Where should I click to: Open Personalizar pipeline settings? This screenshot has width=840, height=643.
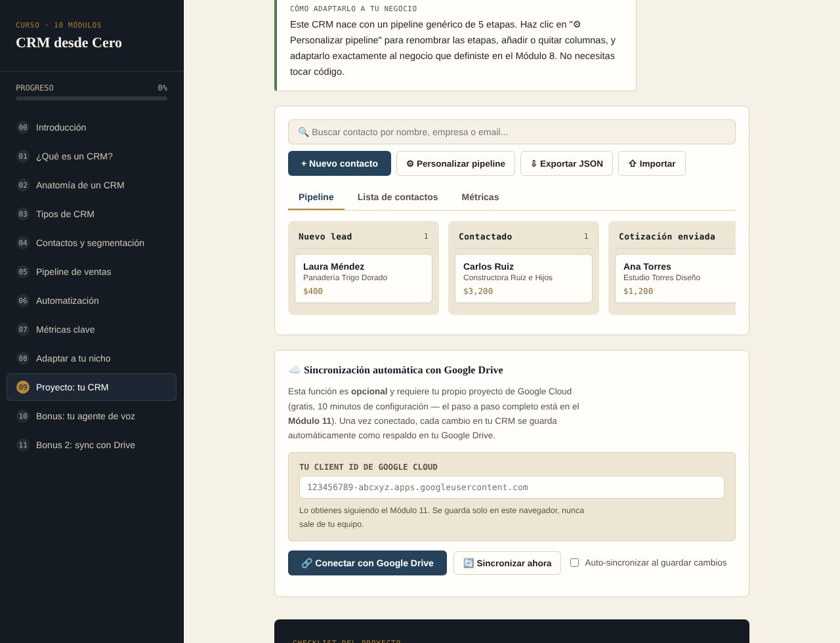click(x=455, y=163)
